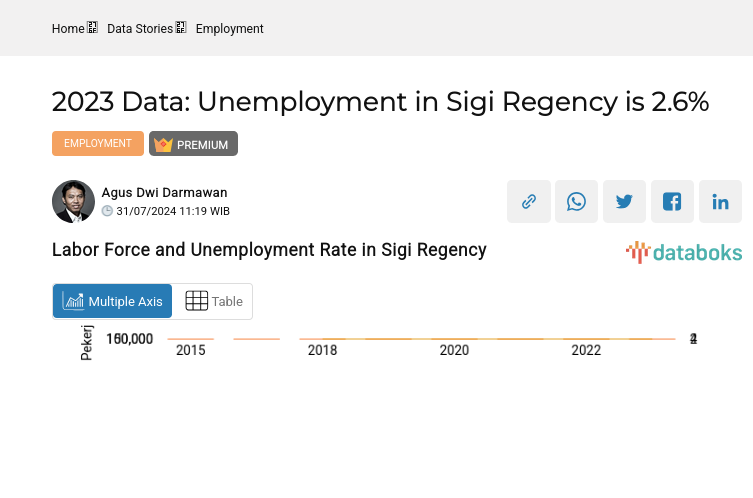Open the Employment breadcrumb link

point(229,29)
